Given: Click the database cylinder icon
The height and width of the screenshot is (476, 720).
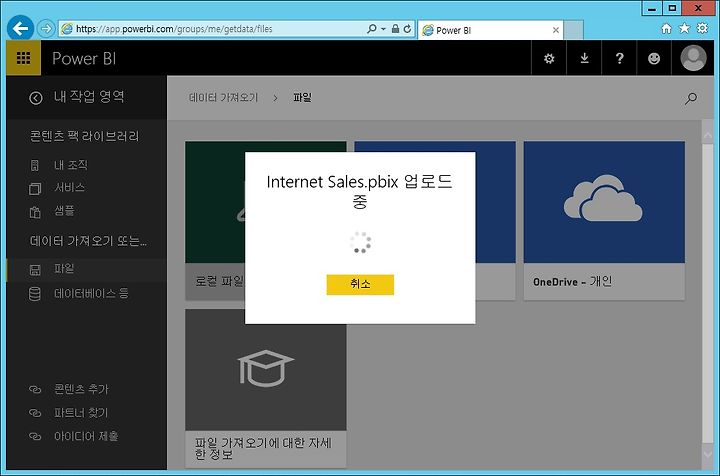Looking at the screenshot, I should 35,294.
